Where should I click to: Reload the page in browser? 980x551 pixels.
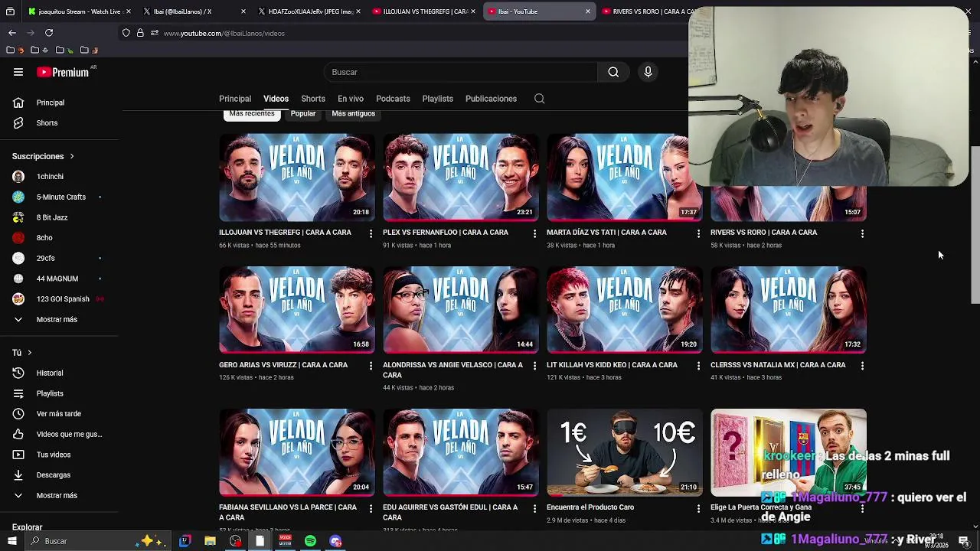click(x=49, y=33)
